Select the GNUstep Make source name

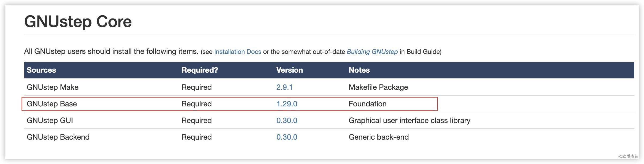[52, 87]
